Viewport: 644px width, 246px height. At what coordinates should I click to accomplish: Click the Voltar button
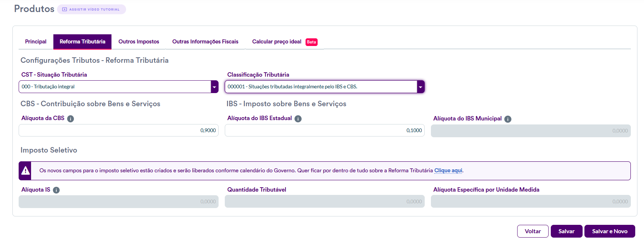coord(533,231)
